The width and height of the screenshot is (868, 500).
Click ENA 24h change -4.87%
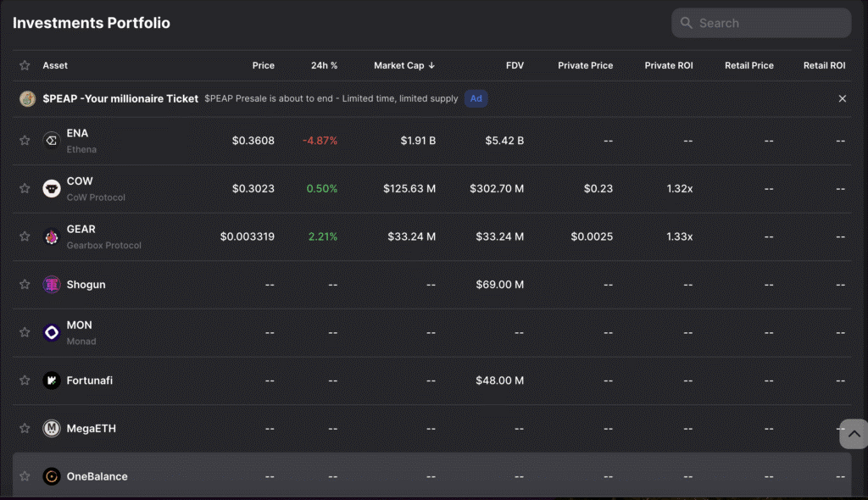320,141
